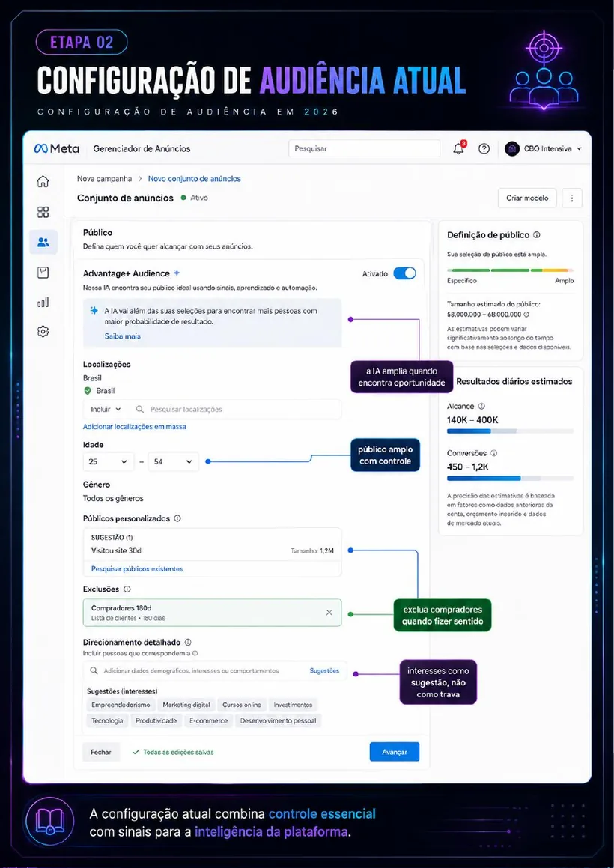The height and width of the screenshot is (868, 614).
Task: Open the minimum age 25 dropdown
Action: [x=108, y=461]
